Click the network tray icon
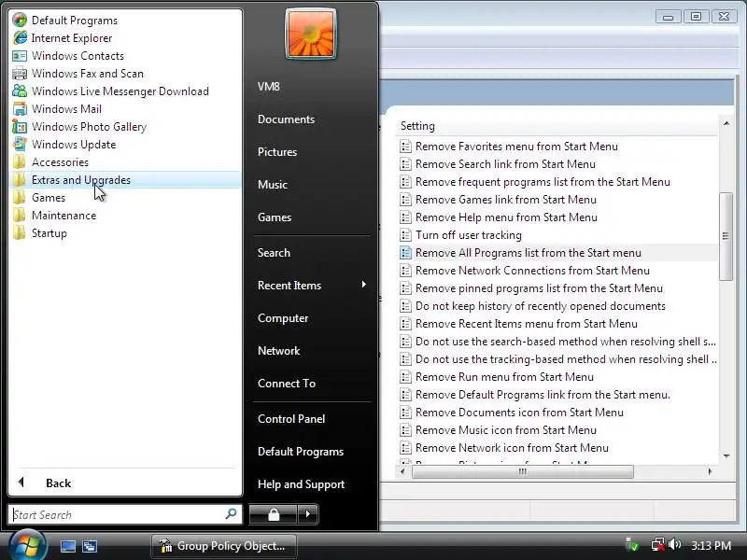The height and width of the screenshot is (560, 747). point(658,545)
